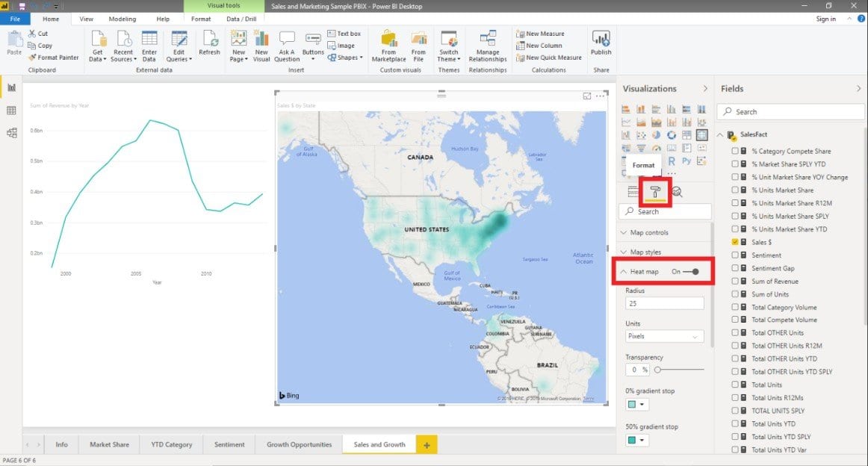The height and width of the screenshot is (466, 868).
Task: Turn off the Heat map toggle
Action: [691, 272]
